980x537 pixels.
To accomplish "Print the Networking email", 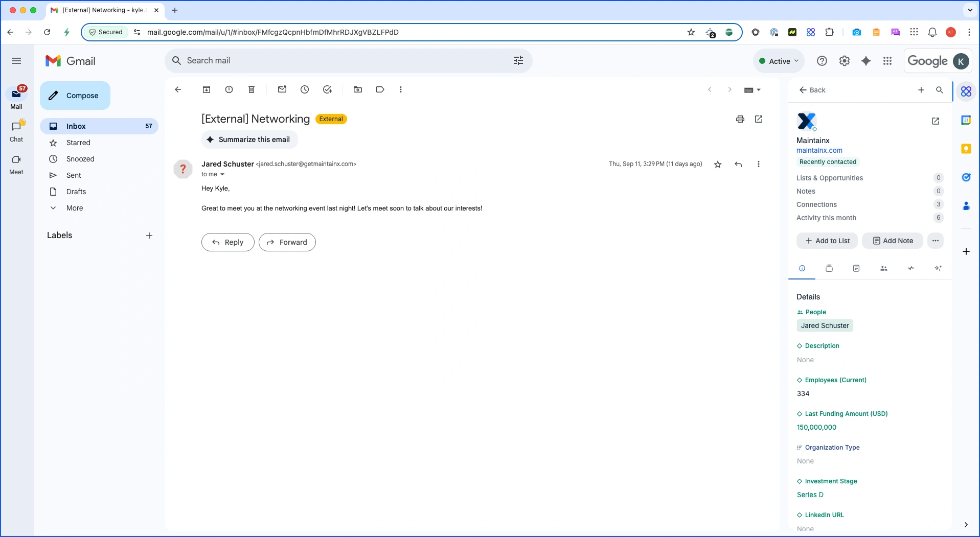I will click(x=740, y=119).
